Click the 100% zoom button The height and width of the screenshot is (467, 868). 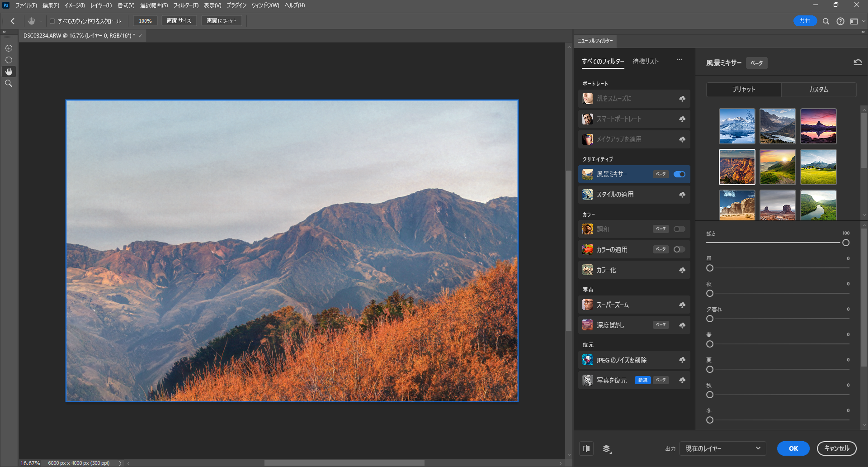coord(145,21)
